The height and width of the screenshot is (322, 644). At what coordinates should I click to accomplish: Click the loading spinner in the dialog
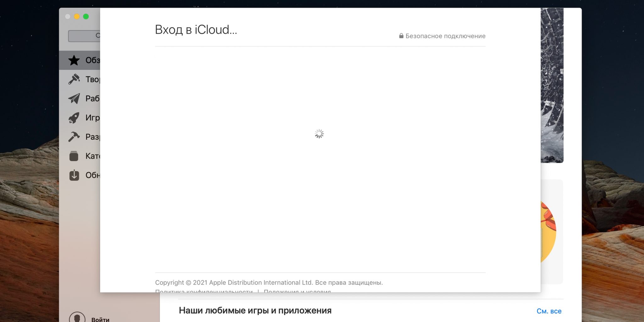coord(319,134)
